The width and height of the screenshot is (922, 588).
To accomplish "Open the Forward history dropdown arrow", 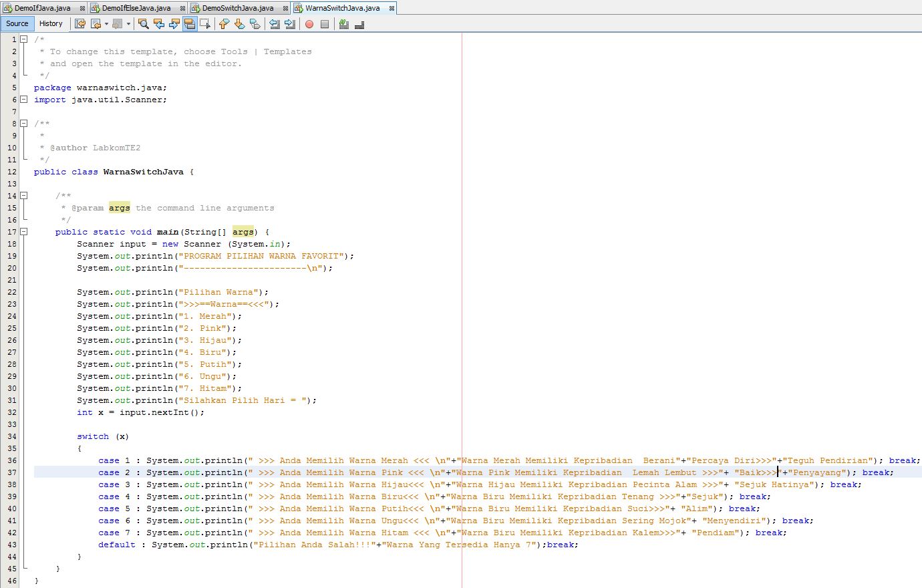I will [128, 24].
